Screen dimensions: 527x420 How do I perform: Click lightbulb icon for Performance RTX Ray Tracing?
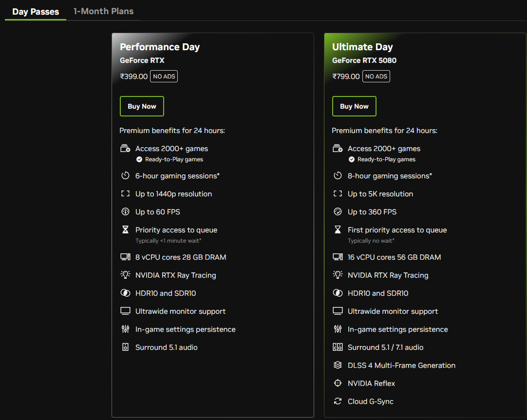tap(125, 275)
